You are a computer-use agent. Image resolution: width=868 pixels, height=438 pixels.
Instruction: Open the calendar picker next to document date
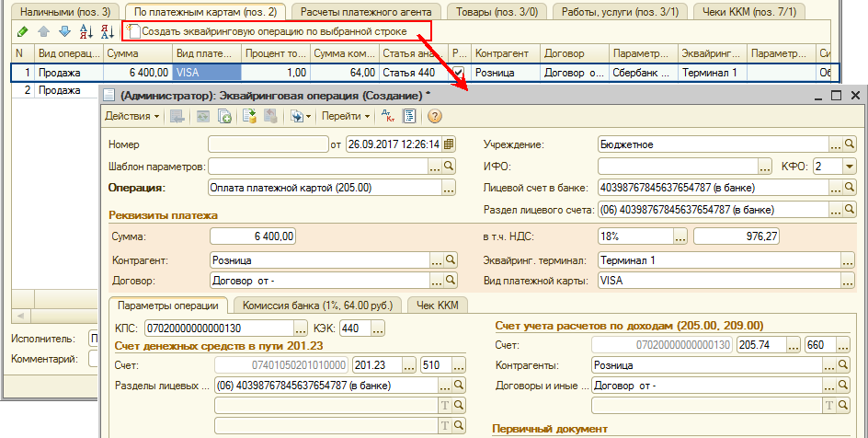pyautogui.click(x=450, y=144)
